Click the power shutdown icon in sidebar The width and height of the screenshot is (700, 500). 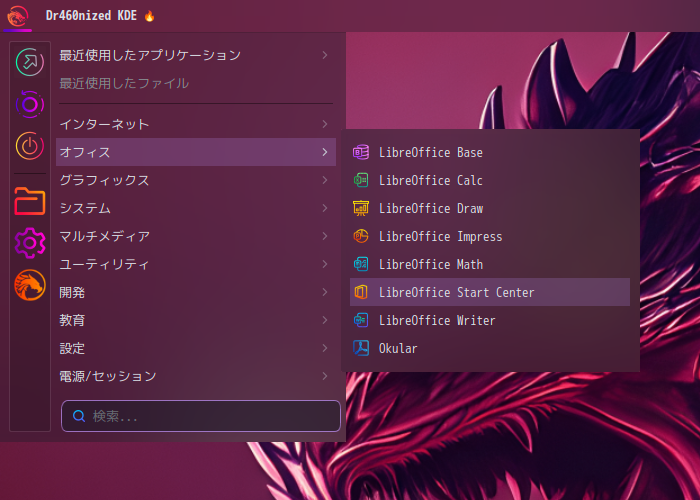click(x=30, y=146)
